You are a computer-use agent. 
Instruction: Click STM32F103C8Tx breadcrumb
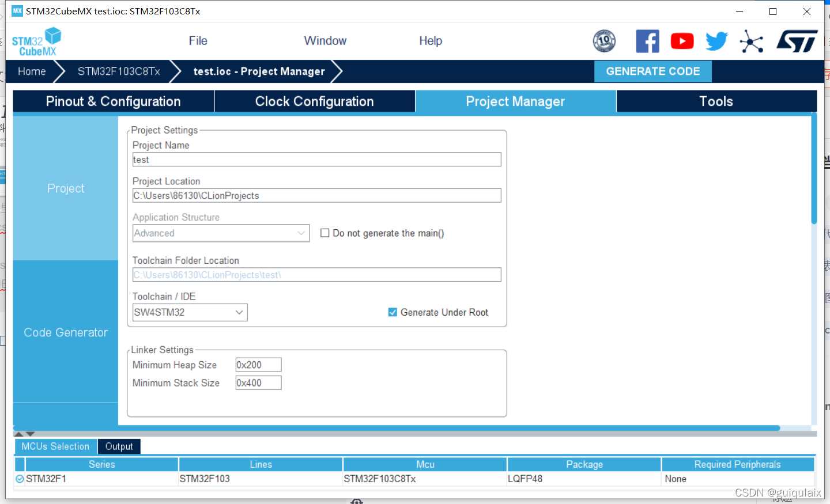[119, 71]
